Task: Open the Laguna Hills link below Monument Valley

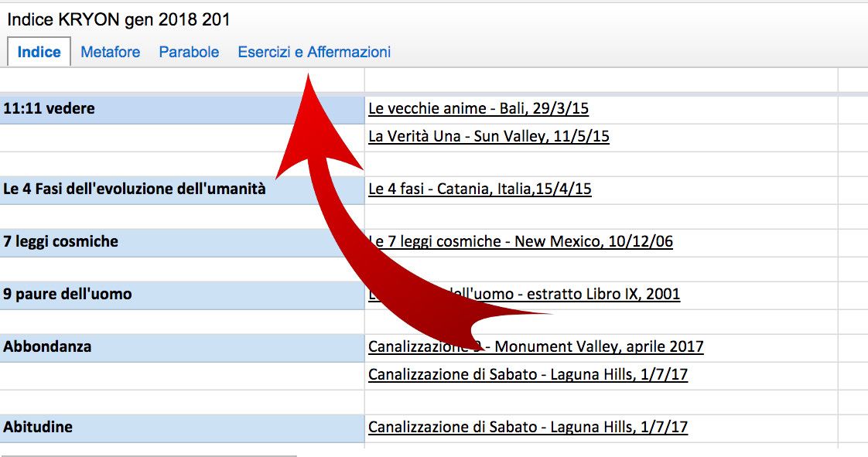Action: 528,375
